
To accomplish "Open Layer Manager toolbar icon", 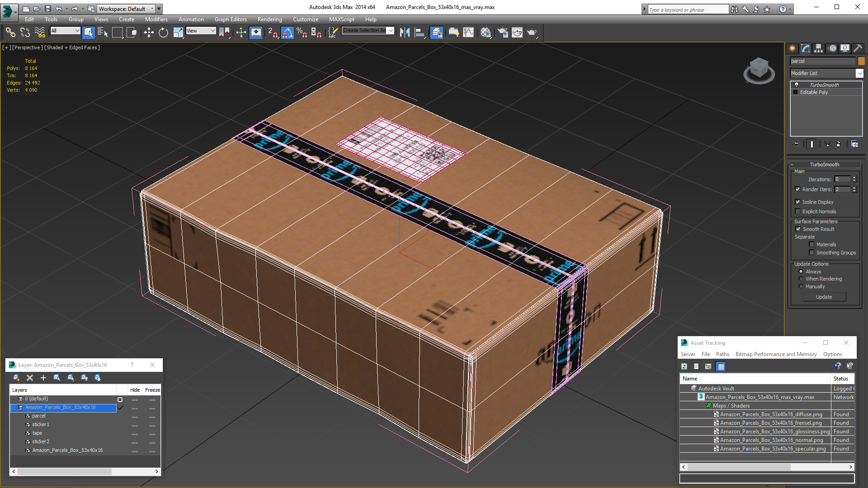I will [436, 32].
